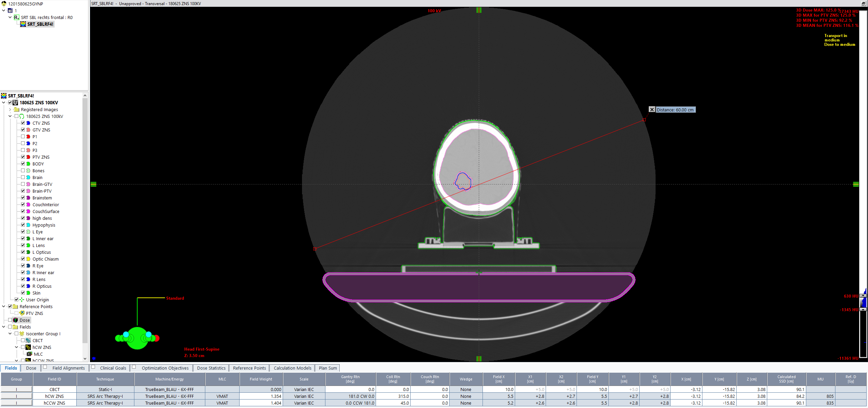Click the SRT_SBLRF4! plan icon in top tree
This screenshot has width=868, height=408.
23,24
